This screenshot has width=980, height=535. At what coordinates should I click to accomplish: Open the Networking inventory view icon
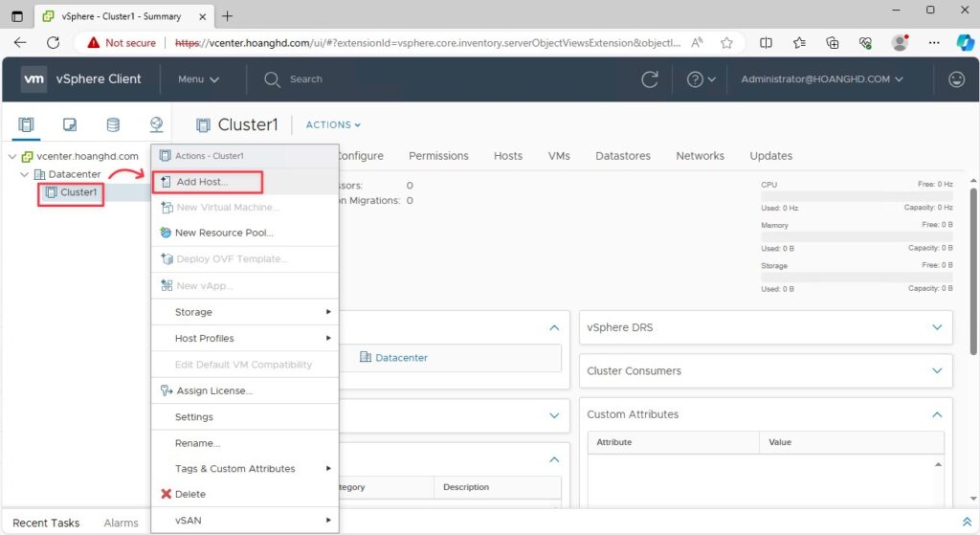point(156,124)
